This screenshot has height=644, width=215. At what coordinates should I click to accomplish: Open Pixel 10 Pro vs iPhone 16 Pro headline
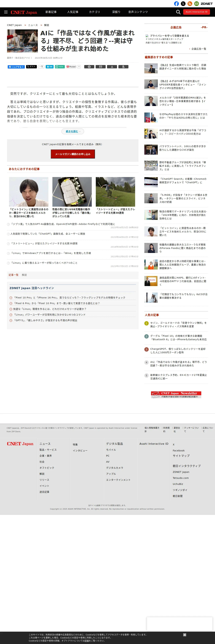point(69,297)
